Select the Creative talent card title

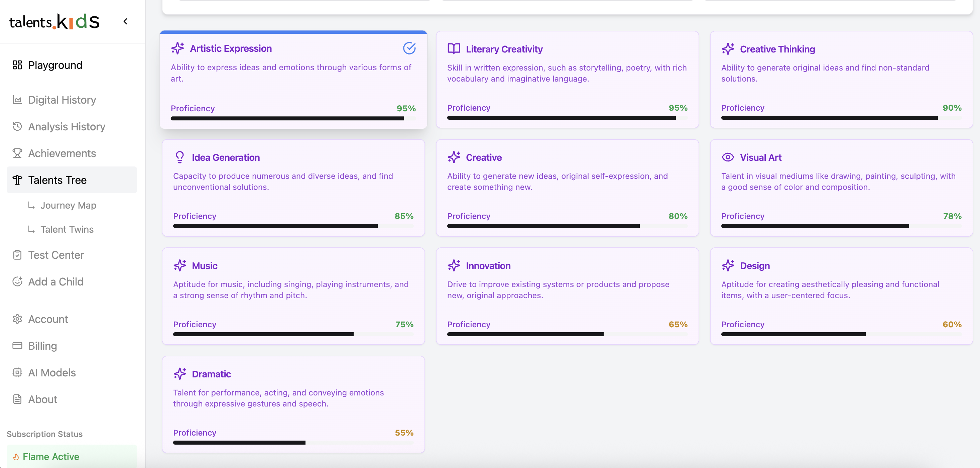click(484, 157)
